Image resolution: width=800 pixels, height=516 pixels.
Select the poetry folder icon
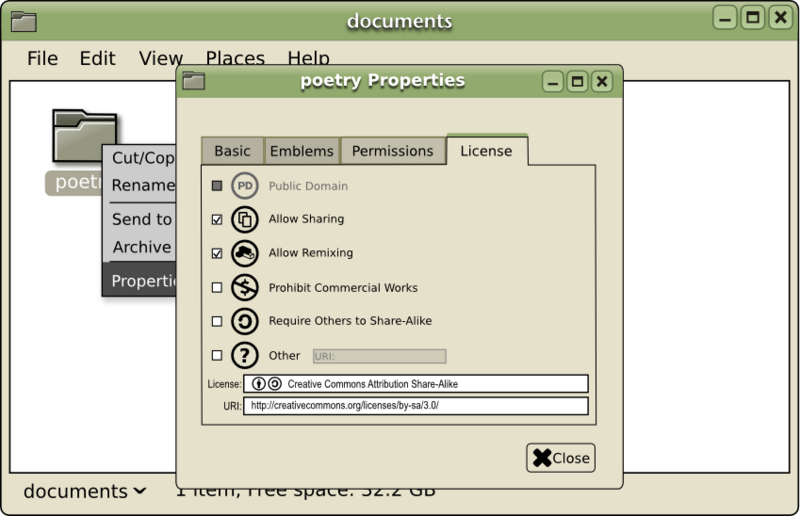(85, 135)
